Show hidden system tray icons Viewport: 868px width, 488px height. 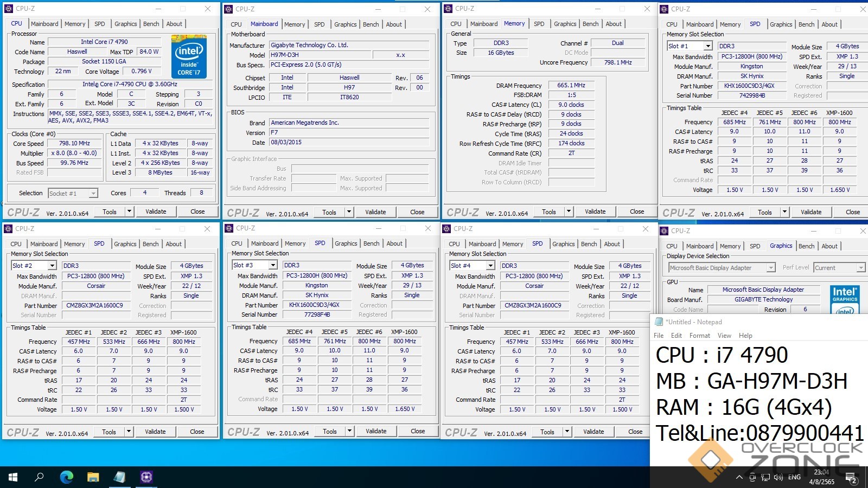pyautogui.click(x=739, y=477)
